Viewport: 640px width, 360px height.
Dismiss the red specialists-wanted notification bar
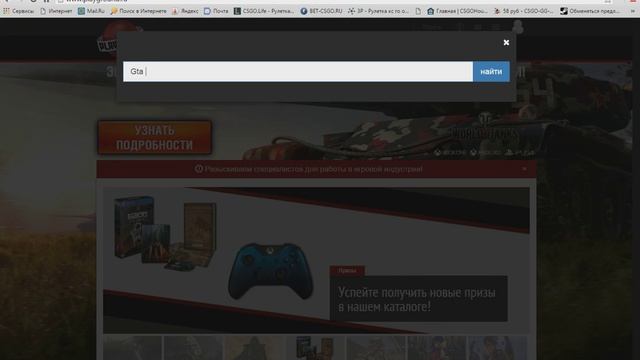[x=524, y=169]
